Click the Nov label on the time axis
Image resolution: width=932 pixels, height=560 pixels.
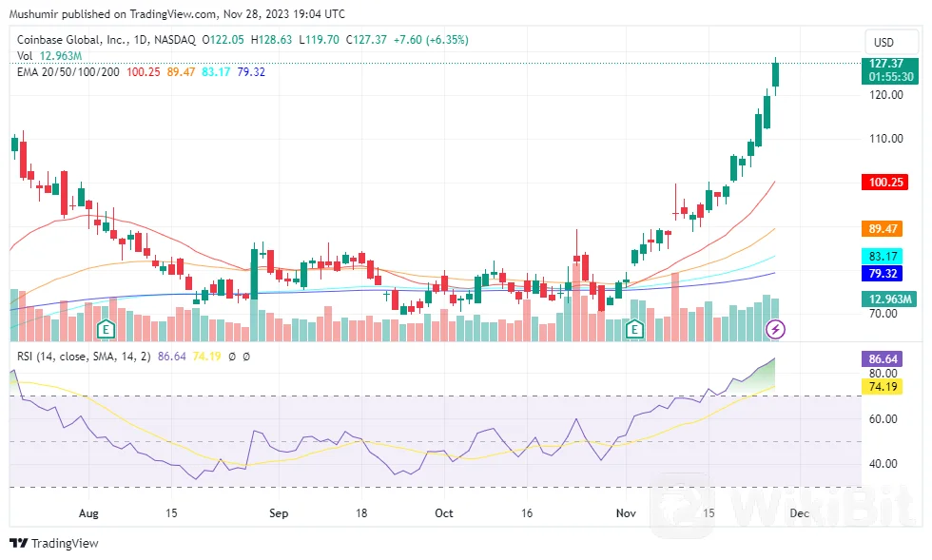627,513
